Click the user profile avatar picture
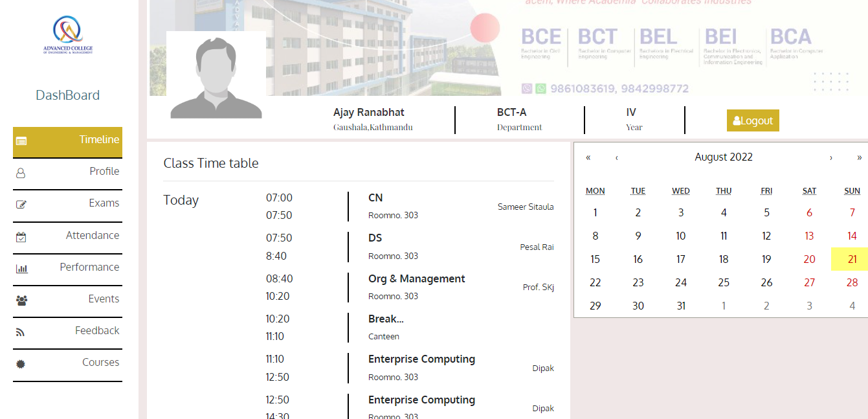Image resolution: width=868 pixels, height=419 pixels. [216, 76]
